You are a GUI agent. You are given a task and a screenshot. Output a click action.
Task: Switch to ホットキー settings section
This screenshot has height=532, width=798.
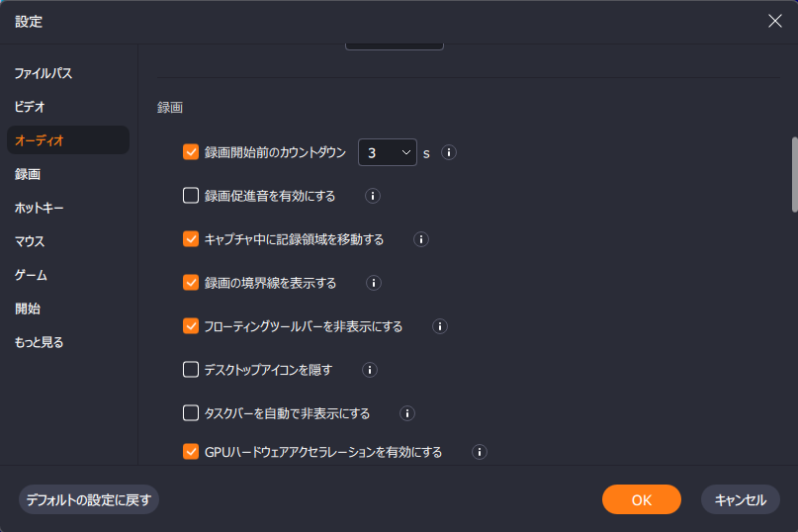click(x=40, y=208)
